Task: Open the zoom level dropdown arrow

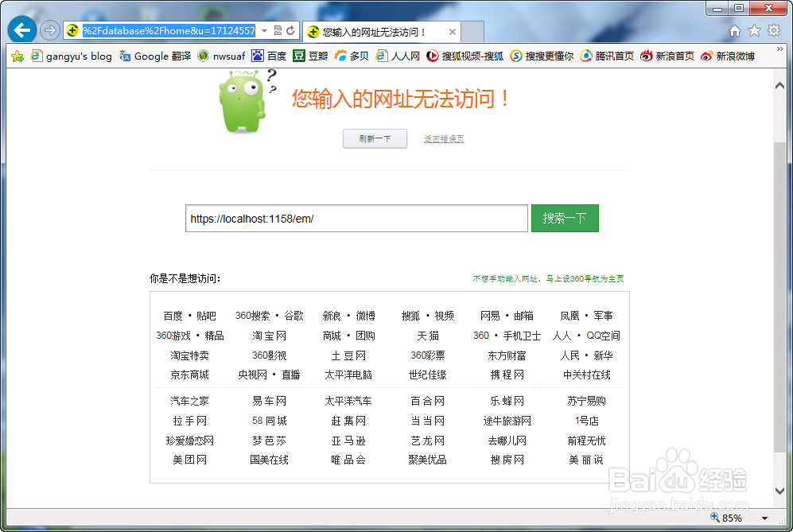Action: [764, 518]
